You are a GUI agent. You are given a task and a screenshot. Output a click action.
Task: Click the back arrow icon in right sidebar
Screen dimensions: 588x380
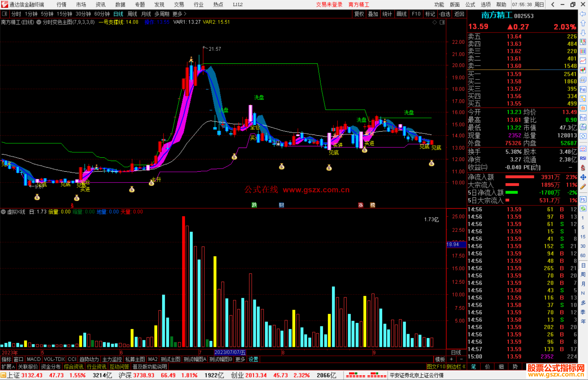(583, 14)
